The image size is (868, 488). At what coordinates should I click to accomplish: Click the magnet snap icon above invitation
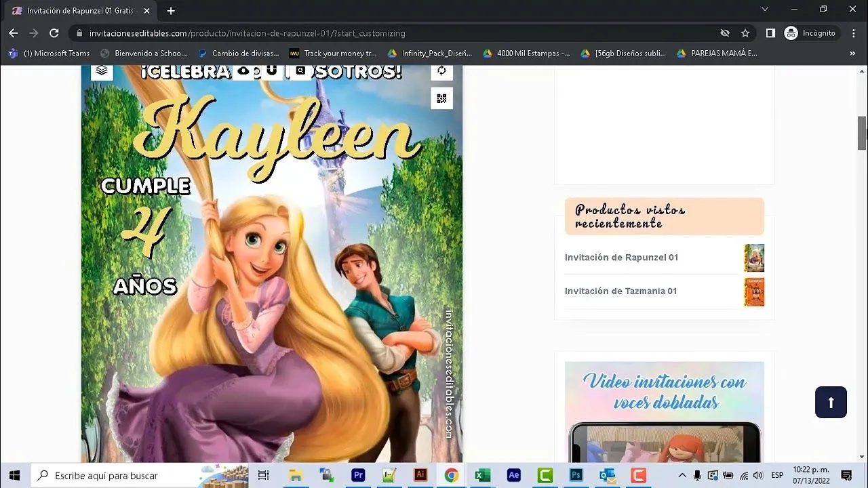point(271,70)
